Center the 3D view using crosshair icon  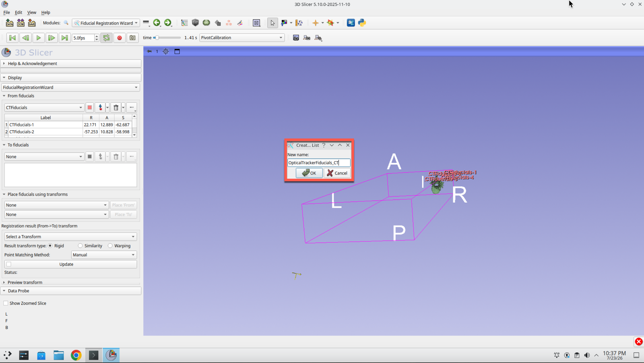[x=166, y=52]
